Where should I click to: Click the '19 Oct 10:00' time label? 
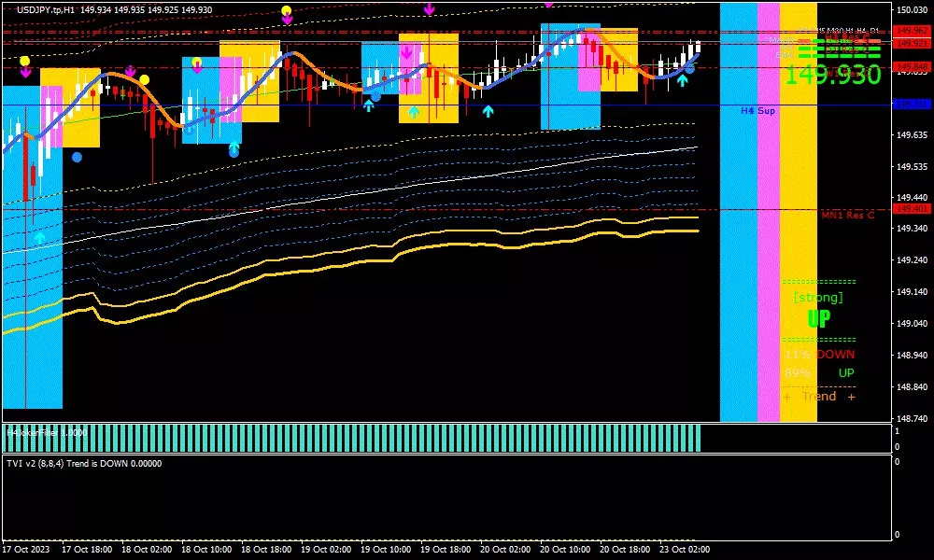386,550
